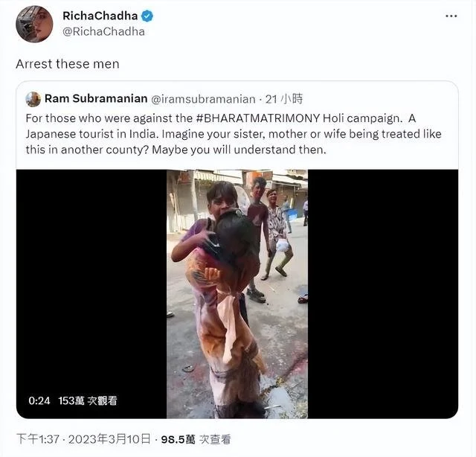
Task: Click the @RichaChadha handle
Action: point(103,31)
